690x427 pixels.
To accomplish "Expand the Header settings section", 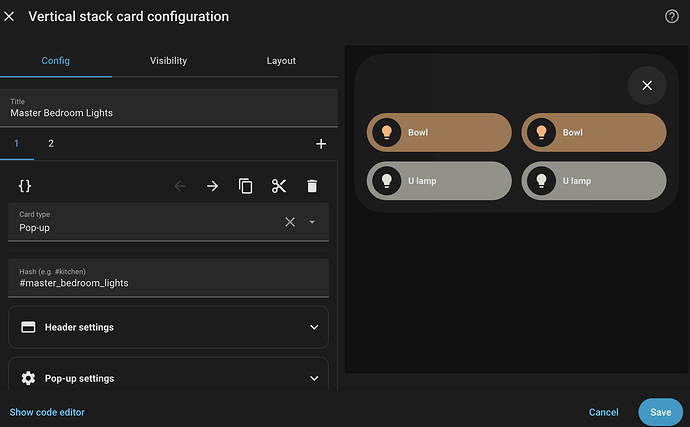I will 169,327.
